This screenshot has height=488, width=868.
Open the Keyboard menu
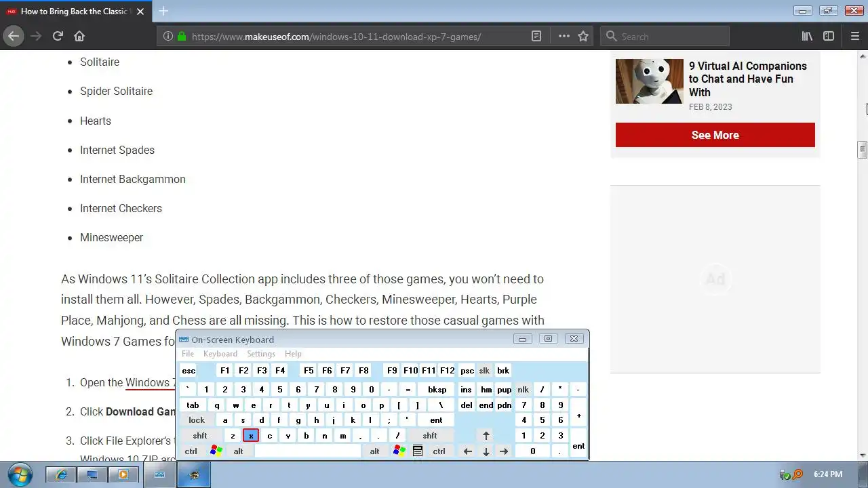[220, 354]
